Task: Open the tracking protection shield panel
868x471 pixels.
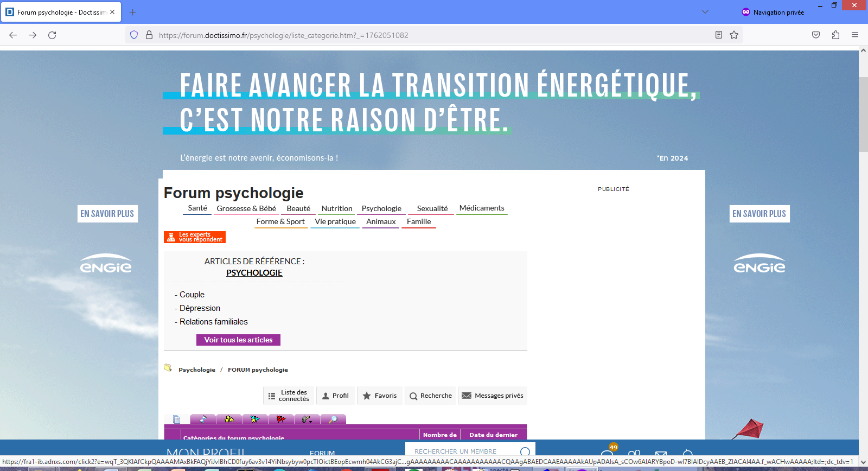Action: coord(134,35)
